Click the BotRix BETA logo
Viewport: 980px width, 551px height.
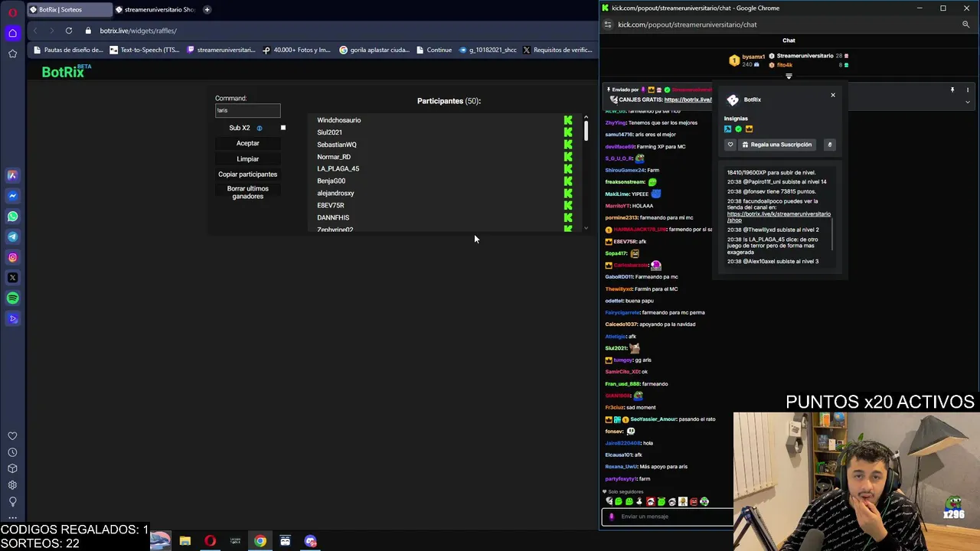coord(66,71)
